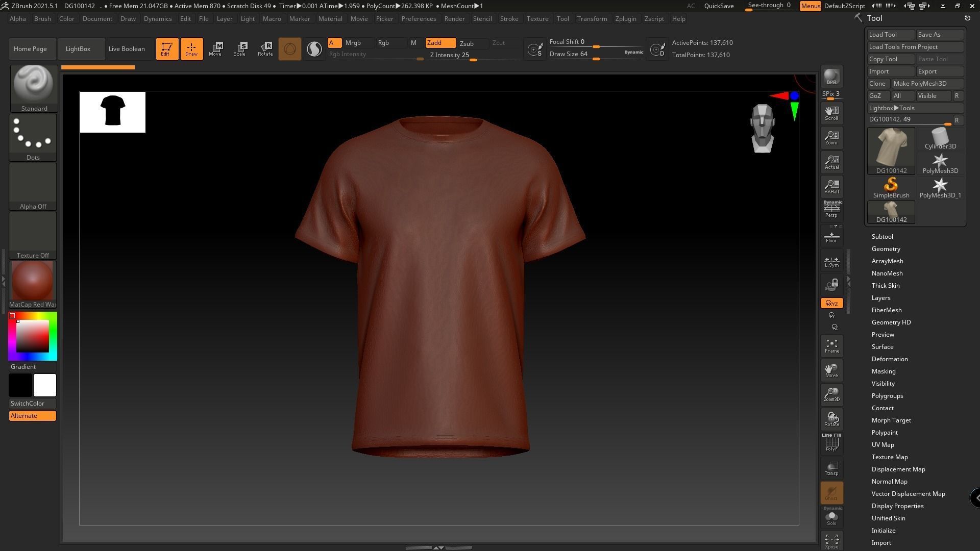This screenshot has height=551, width=980.
Task: Click the Frame view icon
Action: pyautogui.click(x=831, y=346)
